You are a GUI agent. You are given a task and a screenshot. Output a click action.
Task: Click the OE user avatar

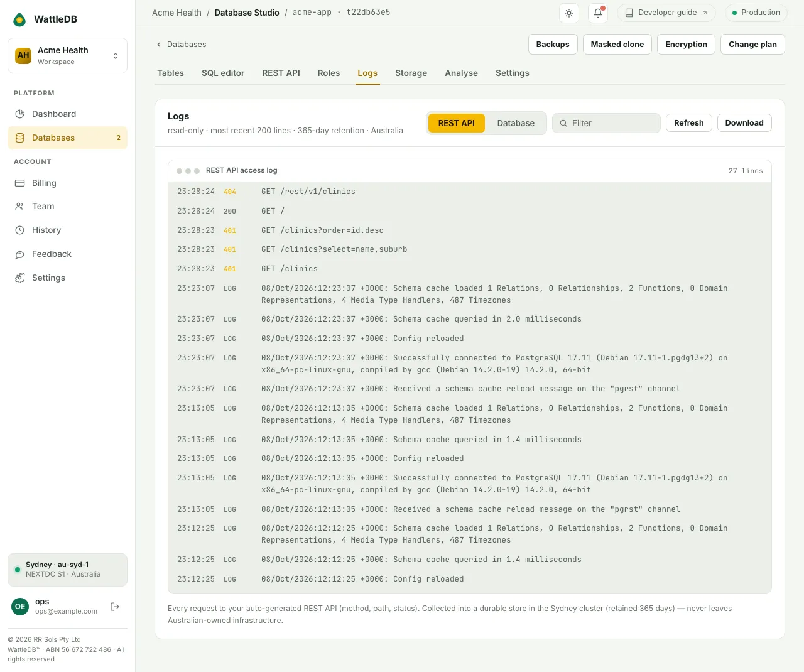coord(20,606)
